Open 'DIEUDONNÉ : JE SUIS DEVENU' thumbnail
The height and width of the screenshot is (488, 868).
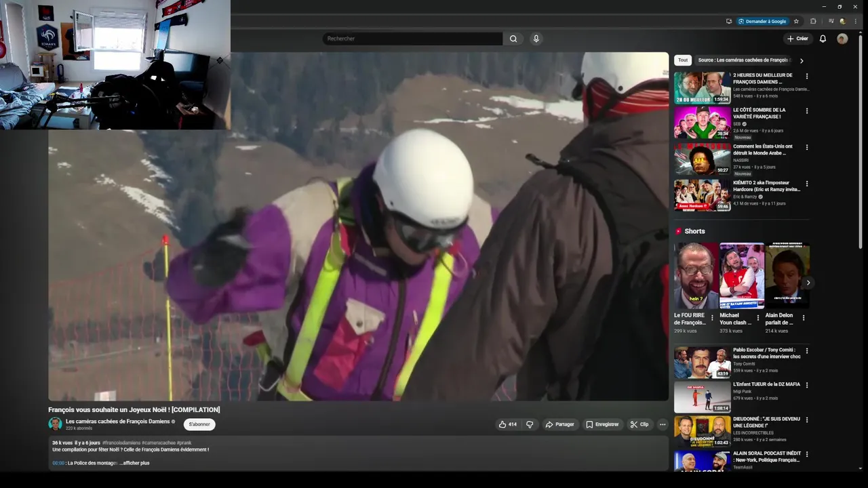coord(702,431)
